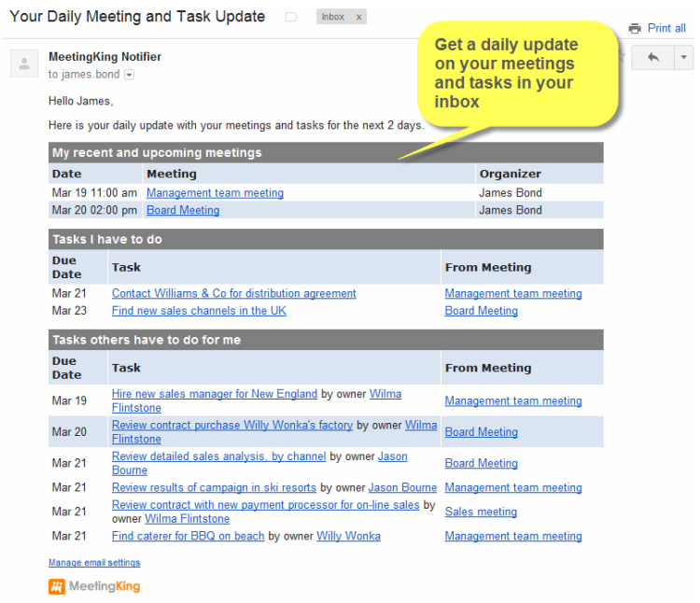Click the Mar 23 due date cell

(69, 311)
